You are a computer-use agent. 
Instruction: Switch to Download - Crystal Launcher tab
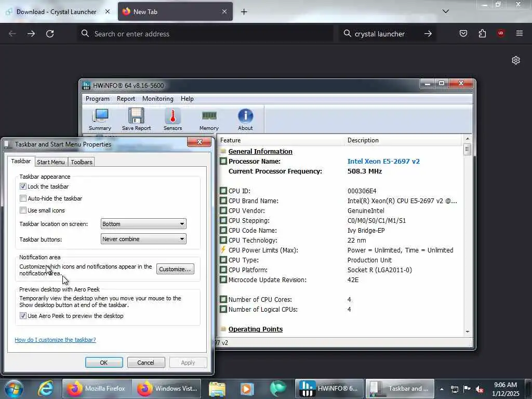tap(56, 12)
